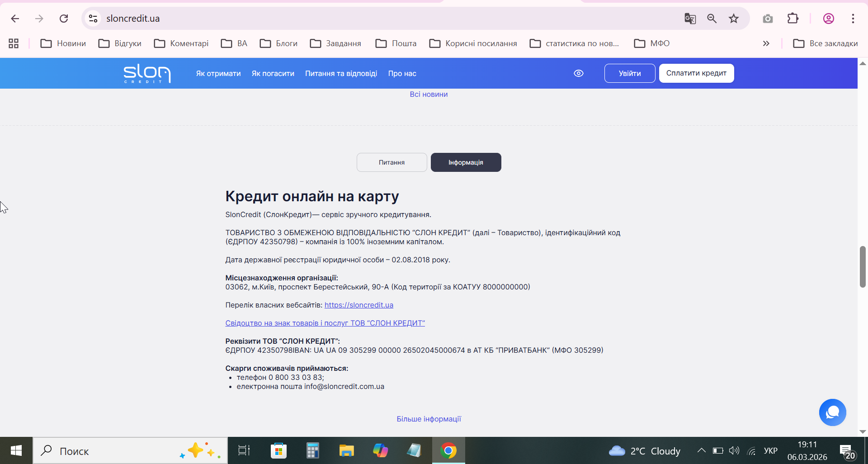The height and width of the screenshot is (464, 868).
Task: Open Calculator from the taskbar
Action: coord(312,450)
